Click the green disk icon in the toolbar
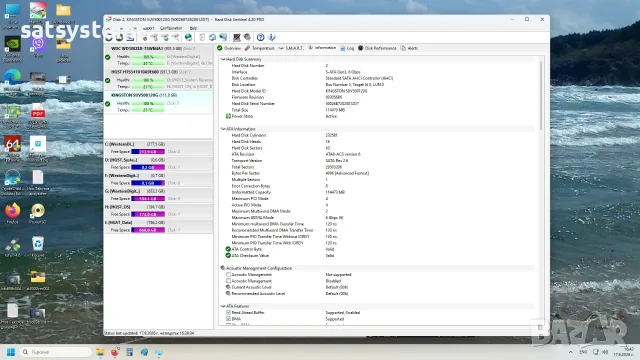 tap(165, 38)
